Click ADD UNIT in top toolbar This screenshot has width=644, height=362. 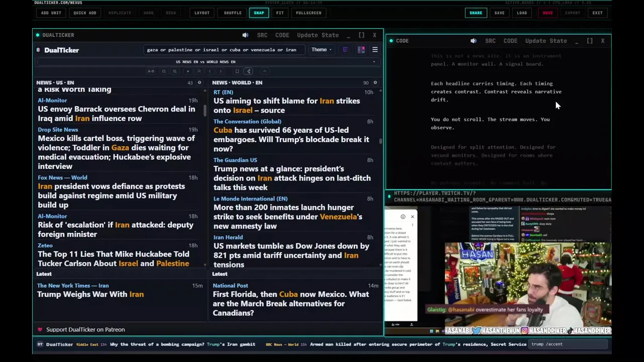point(51,13)
